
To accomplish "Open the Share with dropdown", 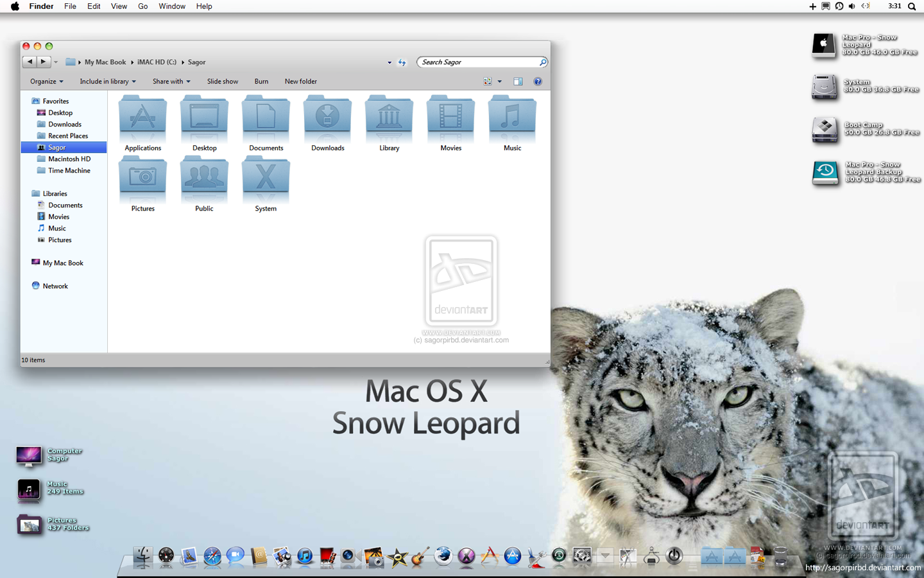I will click(171, 82).
